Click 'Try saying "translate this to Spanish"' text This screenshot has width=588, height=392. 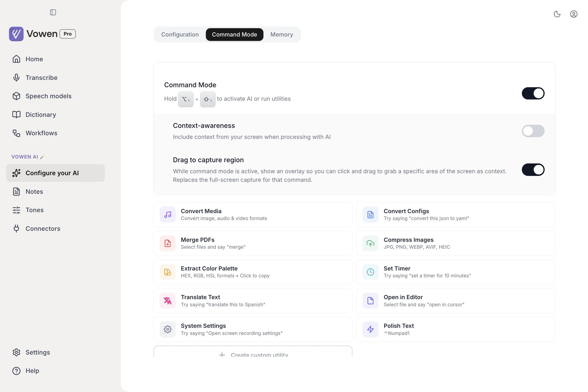click(223, 305)
